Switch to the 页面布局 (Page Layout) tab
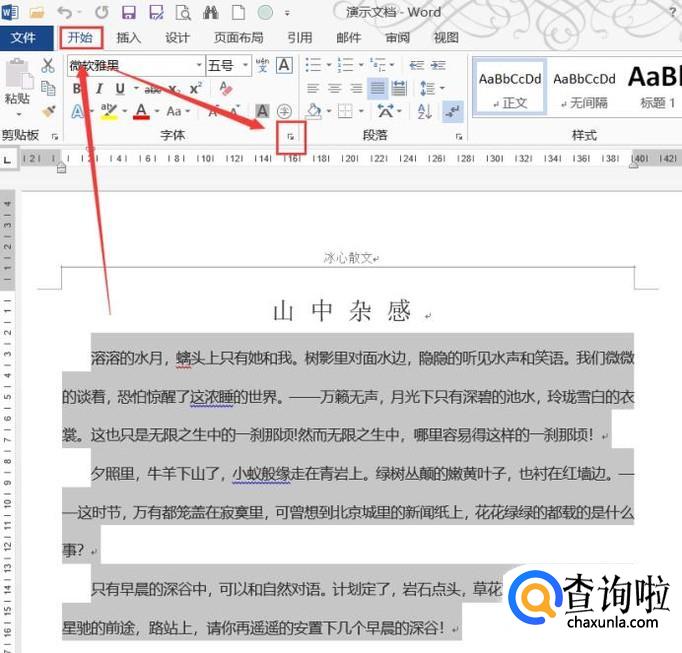Screen dimensions: 682x653 [238, 38]
